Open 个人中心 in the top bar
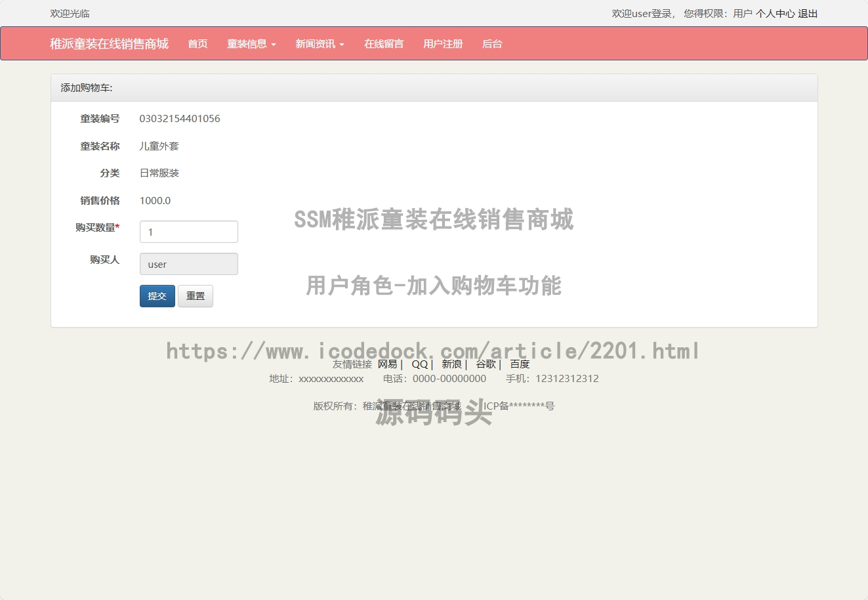Viewport: 868px width, 600px height. [775, 13]
